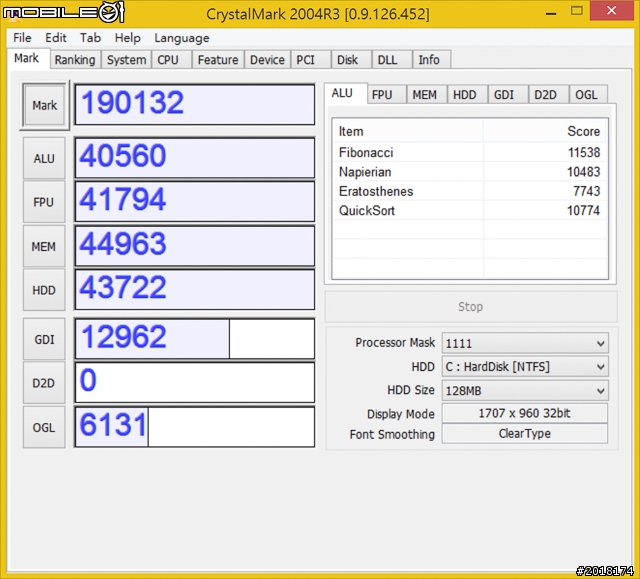Click the GDI progress score 12962
Viewport: 640px width, 579px height.
coord(195,339)
